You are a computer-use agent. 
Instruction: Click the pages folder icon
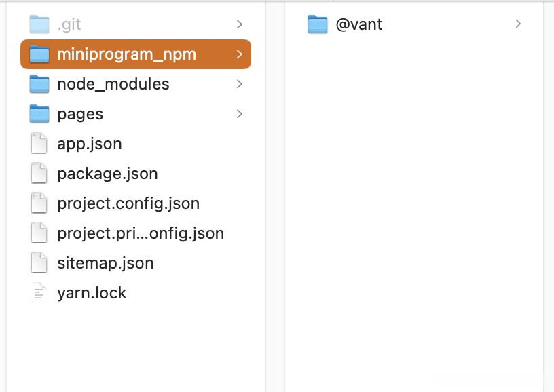coord(40,114)
